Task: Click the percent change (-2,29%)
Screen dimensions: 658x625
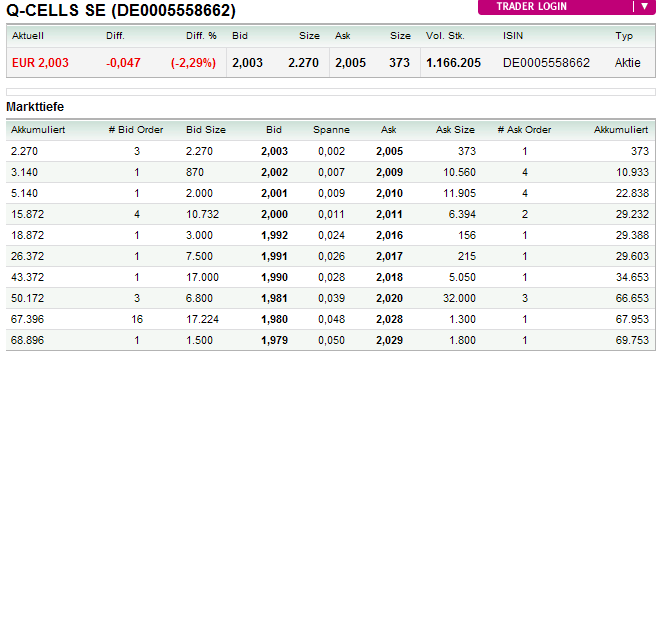Action: (193, 63)
